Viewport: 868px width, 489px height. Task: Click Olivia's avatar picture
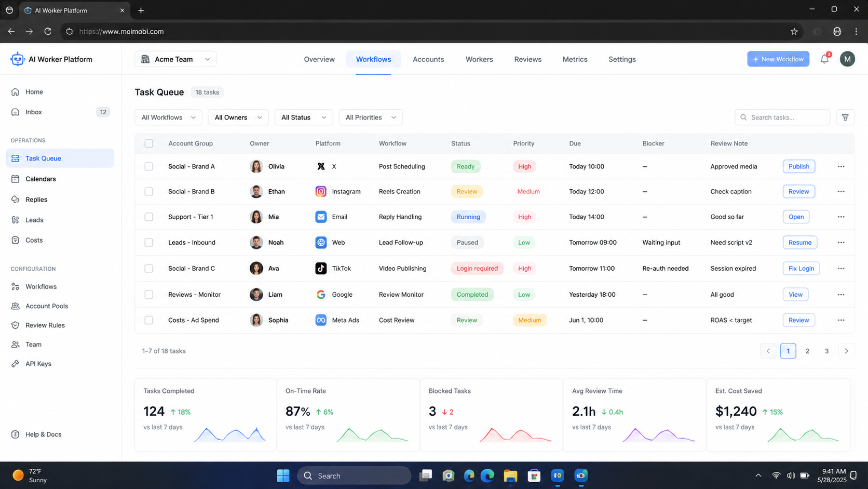click(x=256, y=166)
